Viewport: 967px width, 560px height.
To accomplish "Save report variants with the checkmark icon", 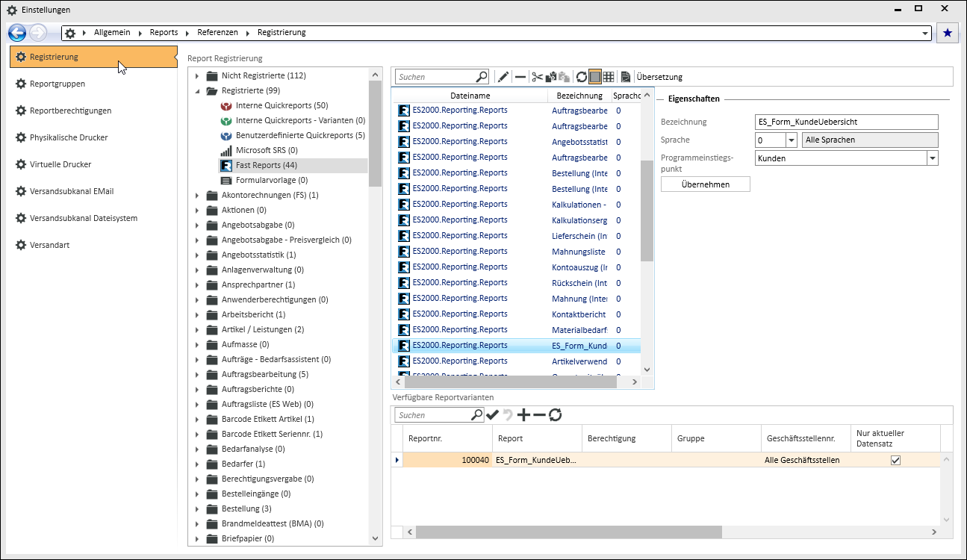I will tap(493, 415).
